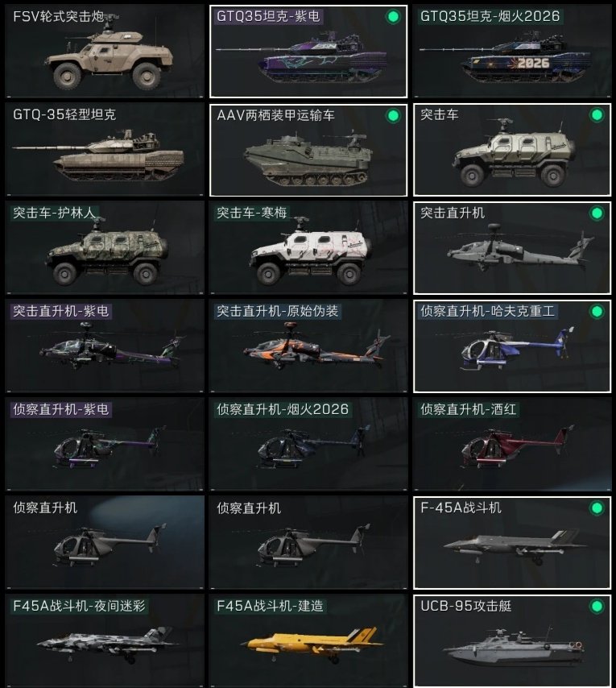Select the 侦察直升机-哈夫克重工 helicopter card

pos(512,346)
